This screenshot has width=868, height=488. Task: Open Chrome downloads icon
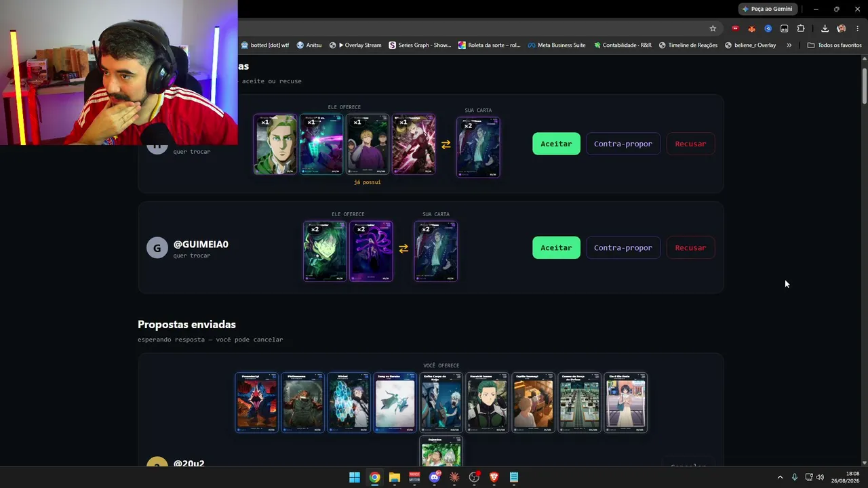tap(825, 28)
